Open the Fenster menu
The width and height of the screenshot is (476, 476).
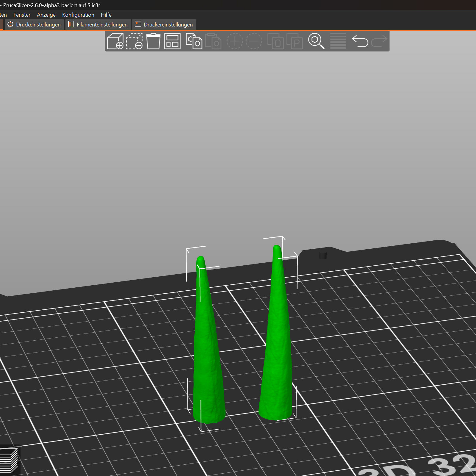(x=22, y=15)
